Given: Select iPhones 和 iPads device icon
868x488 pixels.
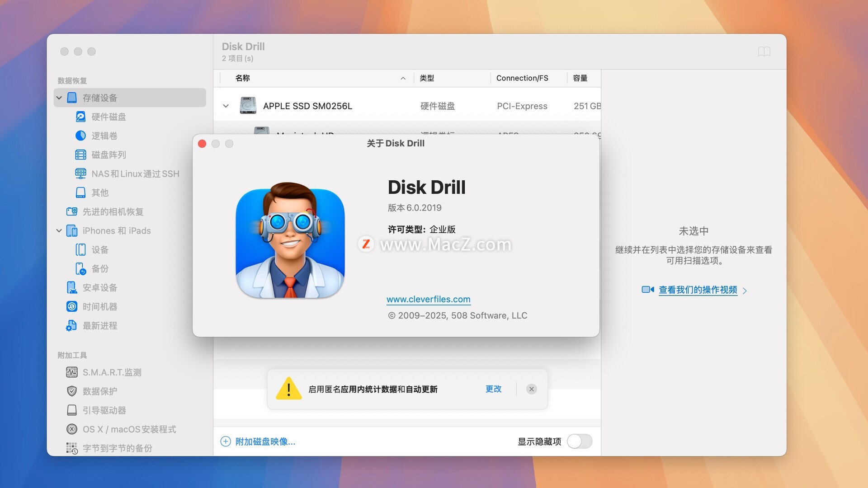Looking at the screenshot, I should [71, 231].
